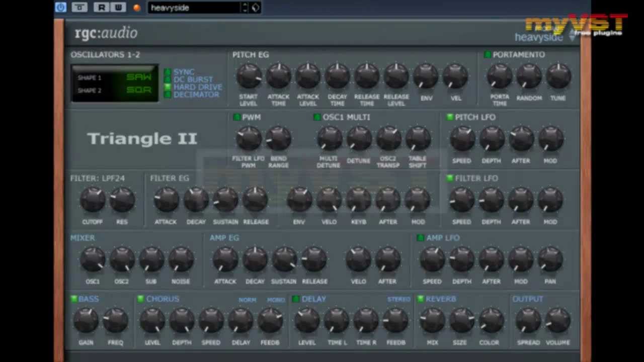The image size is (644, 362).
Task: Click the Amp EG ATTACK knob
Action: pos(225,259)
